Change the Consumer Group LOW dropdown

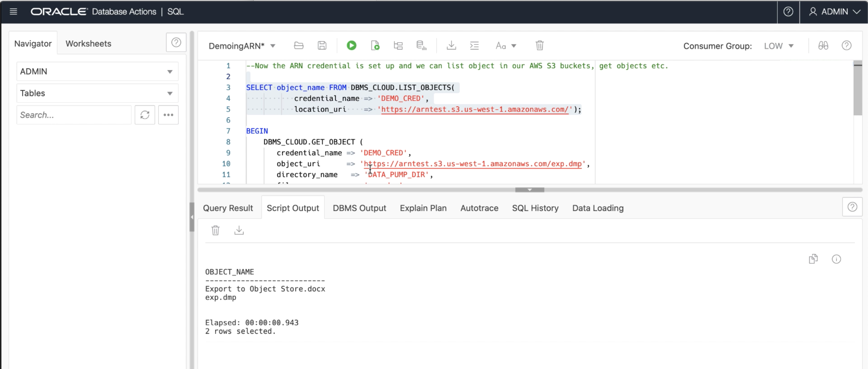tap(779, 46)
